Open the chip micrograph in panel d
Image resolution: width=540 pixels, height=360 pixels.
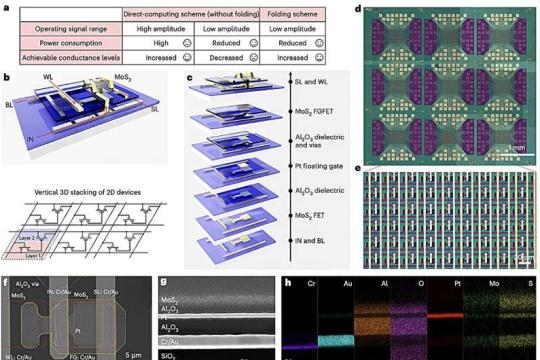450,85
